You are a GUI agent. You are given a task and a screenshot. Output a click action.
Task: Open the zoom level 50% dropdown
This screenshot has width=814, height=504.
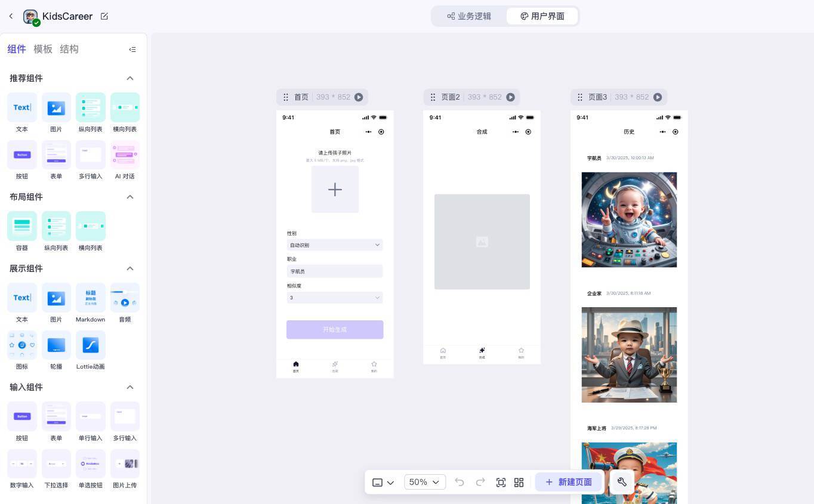[x=424, y=482]
